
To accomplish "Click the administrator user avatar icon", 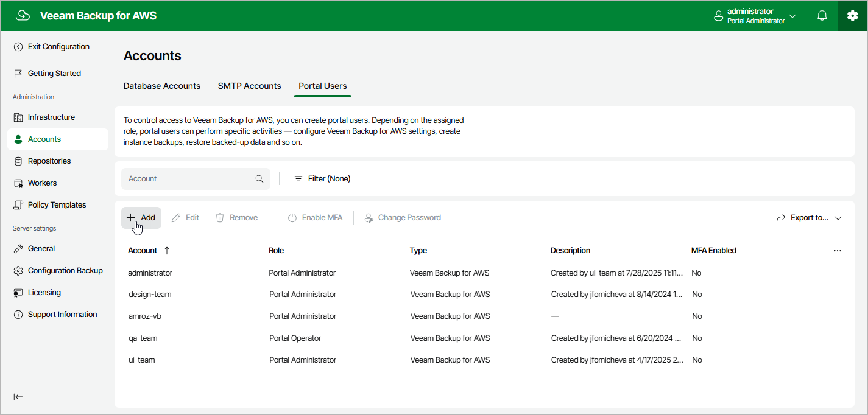I will point(719,16).
